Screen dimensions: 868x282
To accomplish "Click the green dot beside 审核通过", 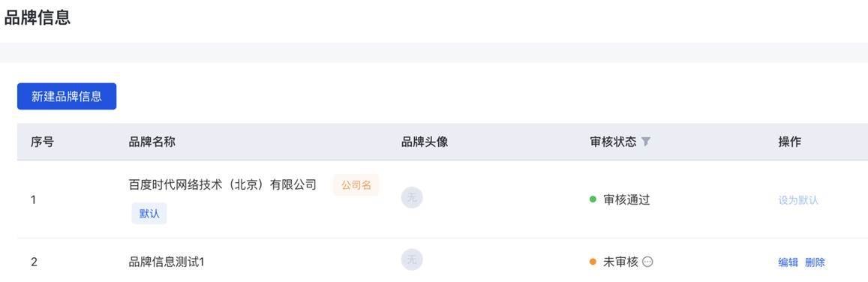I will click(593, 199).
